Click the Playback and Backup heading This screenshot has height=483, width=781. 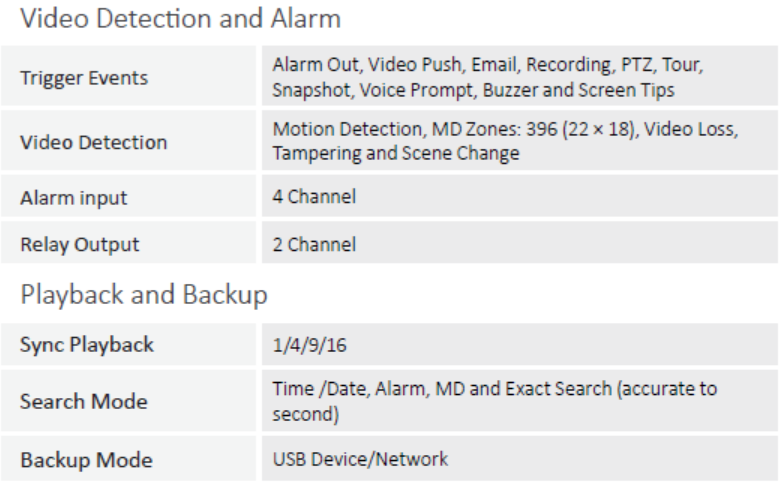click(x=144, y=294)
